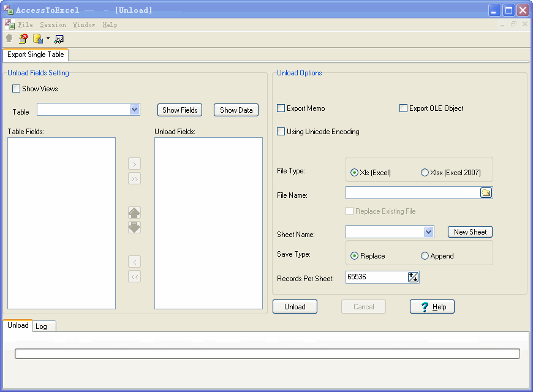Remove all fields from Unload Fields
Viewport: 533px width, 392px height.
pos(135,277)
